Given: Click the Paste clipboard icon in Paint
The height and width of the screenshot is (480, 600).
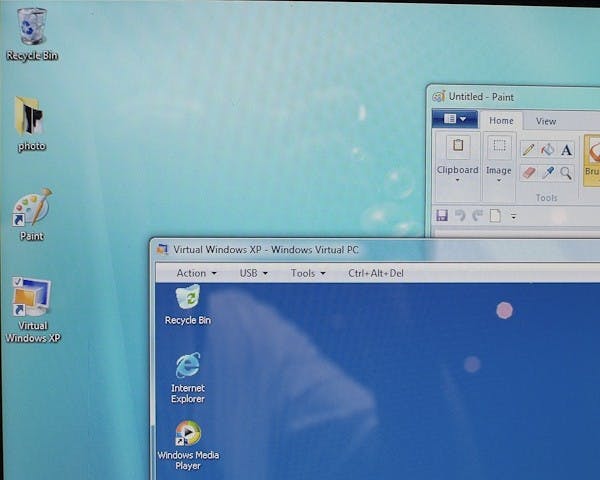Looking at the screenshot, I should (x=458, y=146).
